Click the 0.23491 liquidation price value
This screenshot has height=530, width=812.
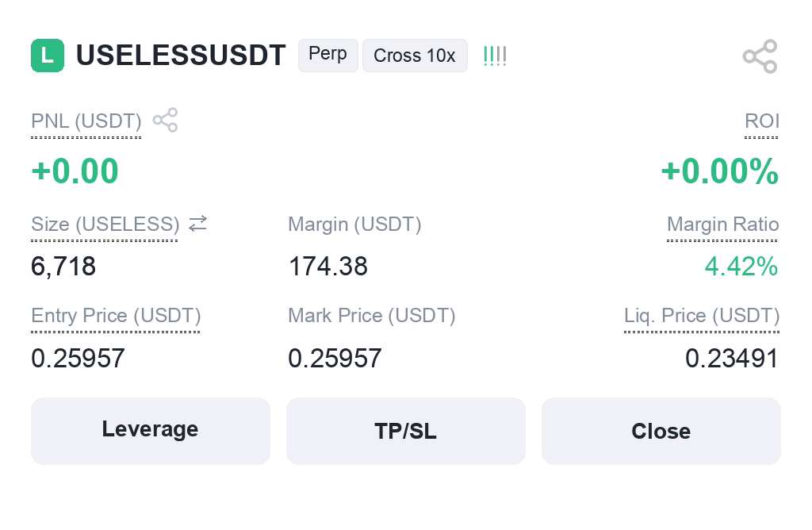(731, 358)
